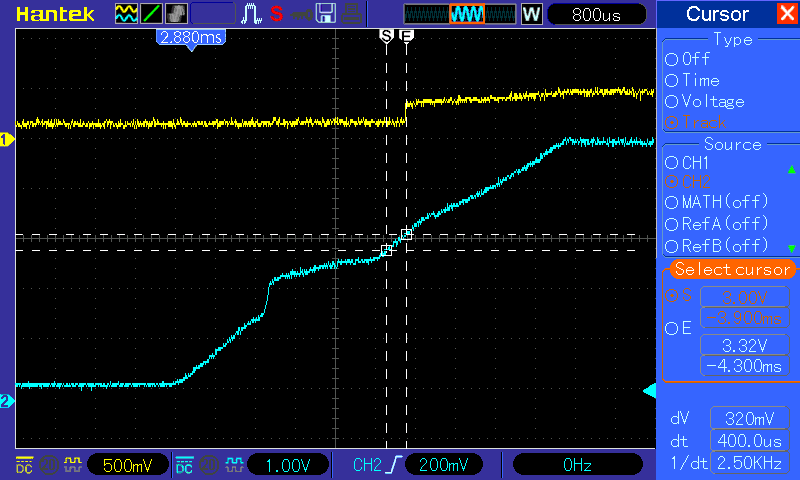Click the rising edge trigger slope icon
The height and width of the screenshot is (480, 800).
click(x=395, y=465)
